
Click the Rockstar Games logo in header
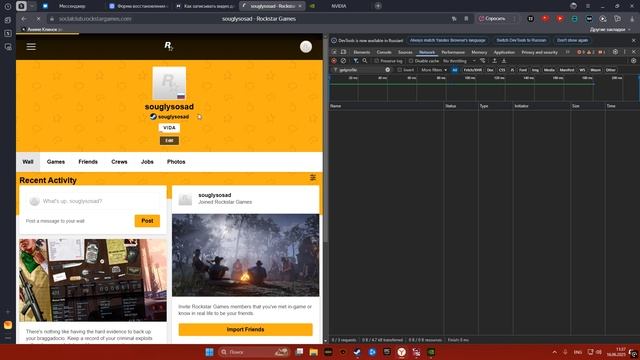tap(169, 46)
